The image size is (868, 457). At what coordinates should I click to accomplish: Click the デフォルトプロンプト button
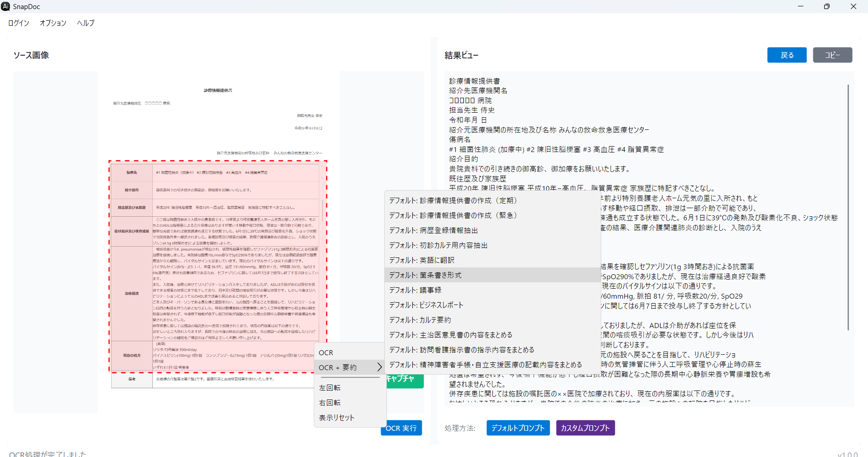[518, 428]
